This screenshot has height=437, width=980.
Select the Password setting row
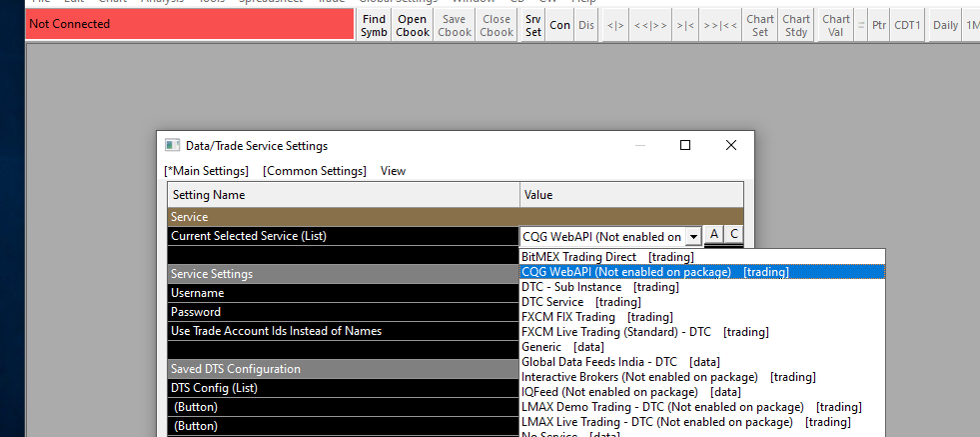[343, 312]
